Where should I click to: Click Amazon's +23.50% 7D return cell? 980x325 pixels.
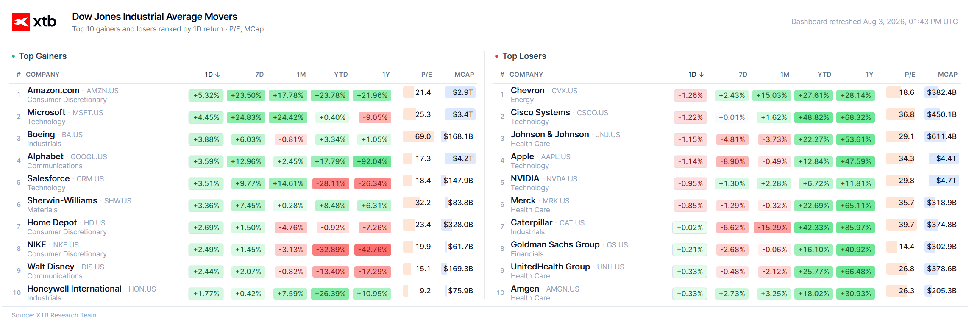[246, 95]
